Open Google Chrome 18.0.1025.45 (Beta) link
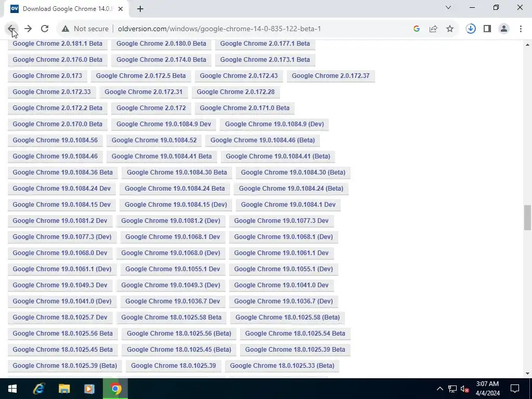Image resolution: width=532 pixels, height=399 pixels. pyautogui.click(x=179, y=350)
